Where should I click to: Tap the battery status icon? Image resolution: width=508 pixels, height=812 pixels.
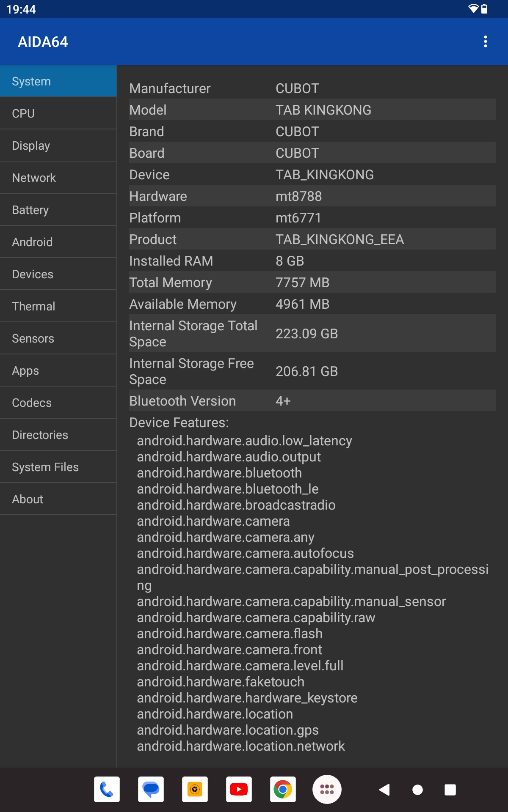pos(484,9)
